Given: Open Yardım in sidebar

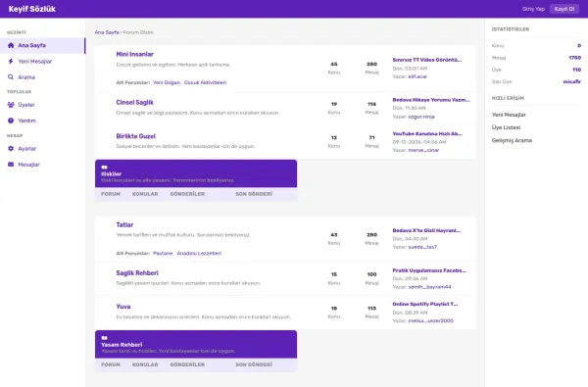Looking at the screenshot, I should [x=42, y=121].
